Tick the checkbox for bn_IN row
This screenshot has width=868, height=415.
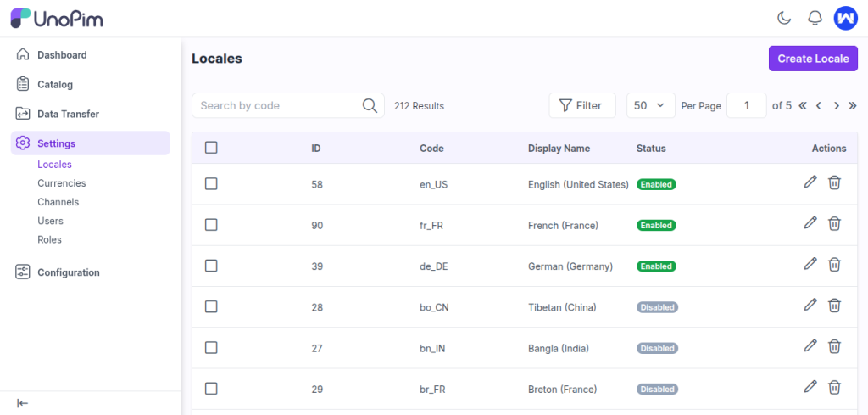tap(211, 348)
